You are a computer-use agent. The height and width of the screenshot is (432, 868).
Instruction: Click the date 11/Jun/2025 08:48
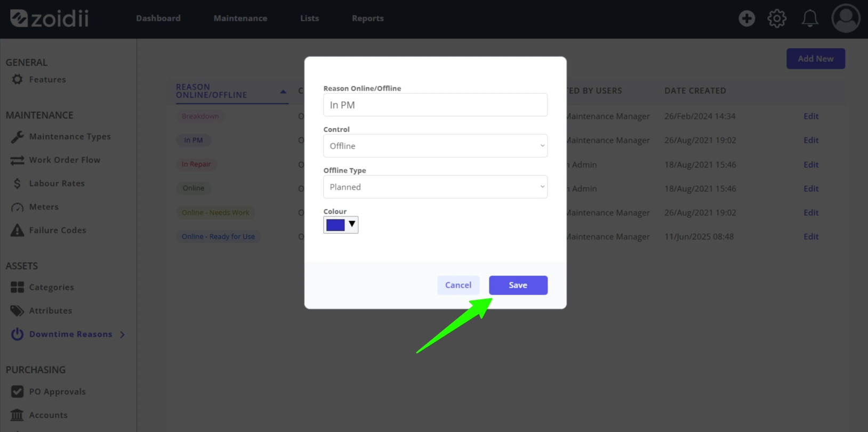(x=698, y=237)
